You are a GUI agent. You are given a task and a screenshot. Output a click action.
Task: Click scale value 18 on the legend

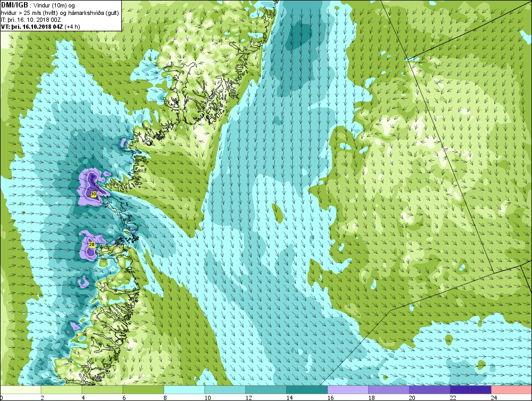[371, 398]
